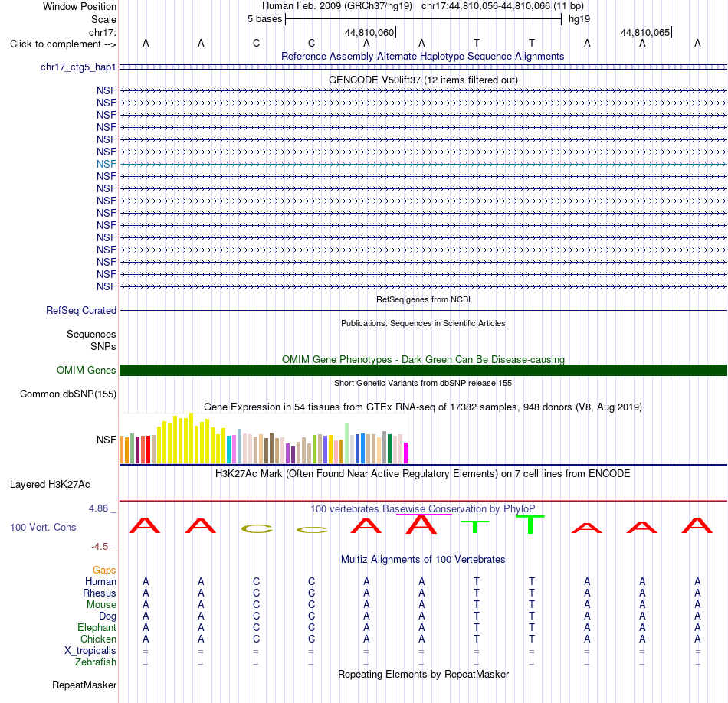
Task: Click the 4.88 PhyloP scale value
Action: tap(98, 508)
